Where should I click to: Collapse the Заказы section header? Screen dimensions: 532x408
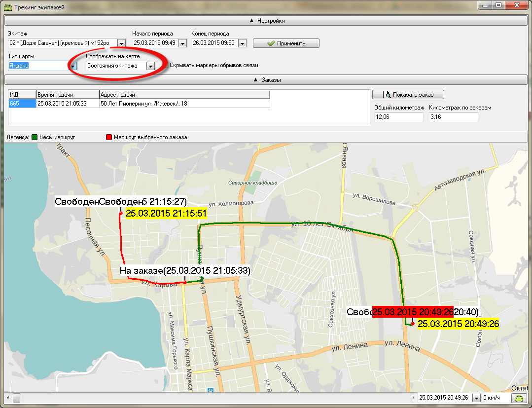pos(267,79)
